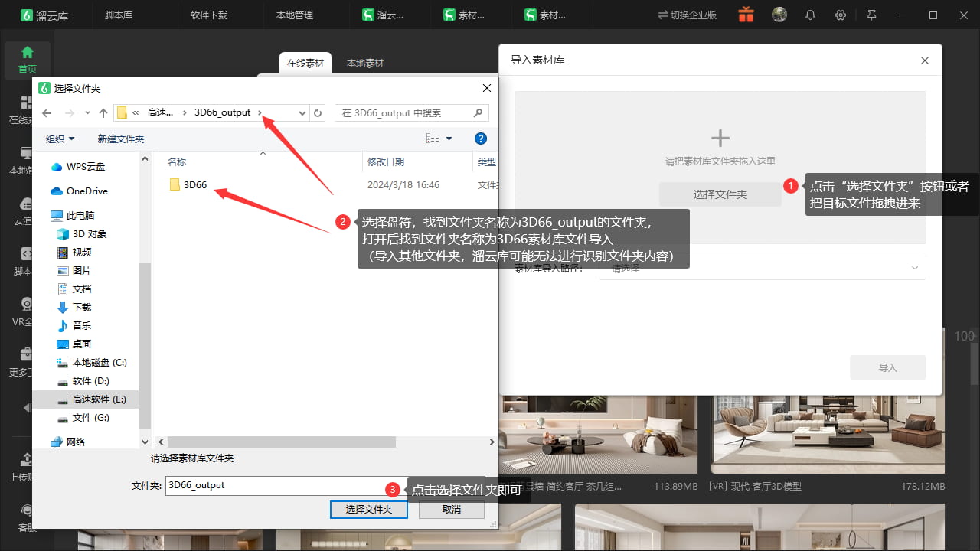Go to the 首页 home sidebar icon
Image resolution: width=980 pixels, height=551 pixels.
pos(28,59)
